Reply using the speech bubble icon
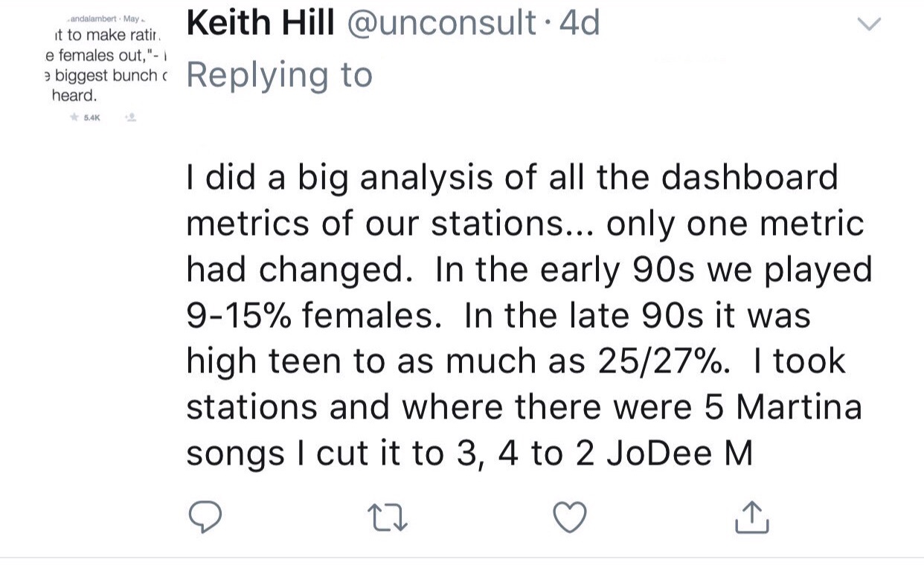 [x=204, y=517]
